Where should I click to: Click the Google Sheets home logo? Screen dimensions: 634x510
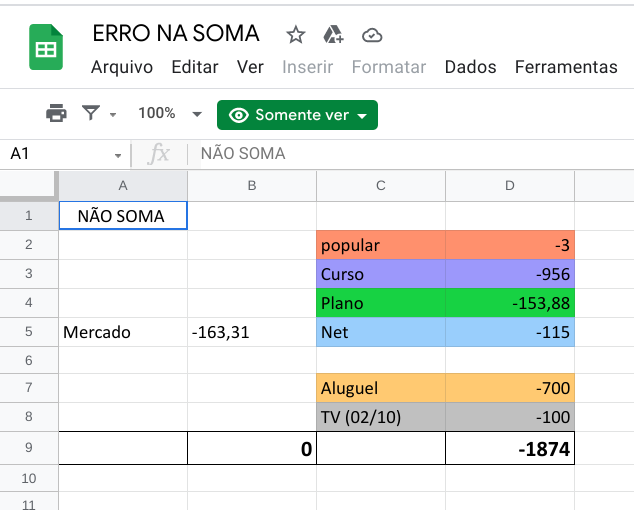[46, 49]
